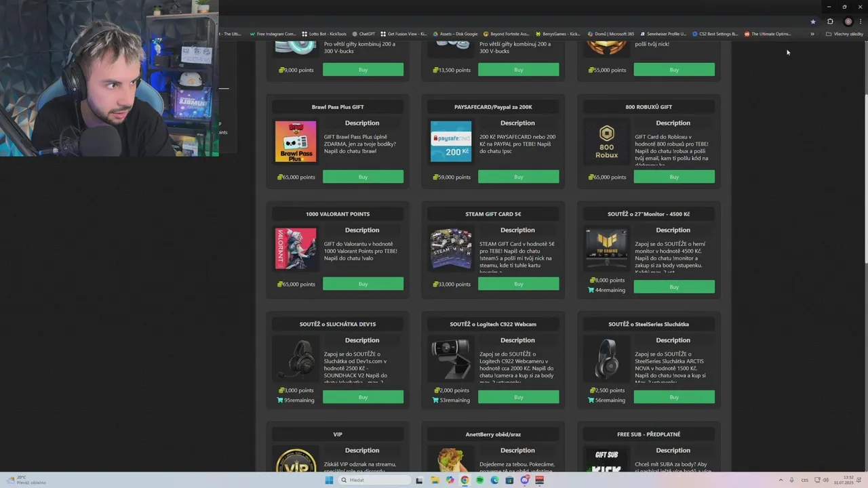This screenshot has height=488, width=868.
Task: Click the Steam gift card product image
Action: 451,249
